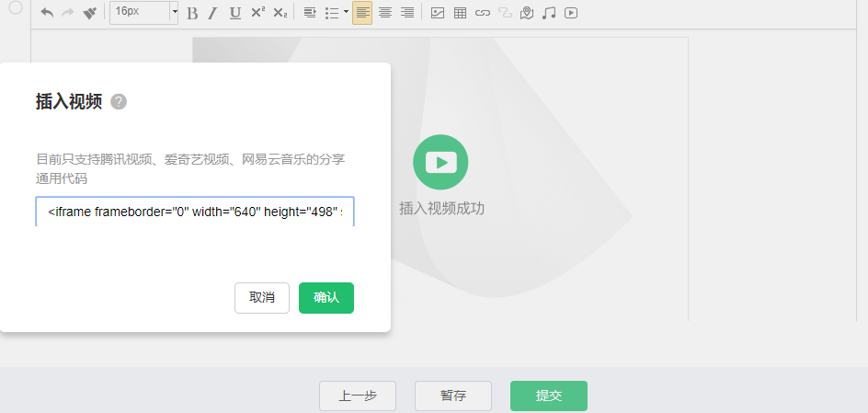This screenshot has height=413, width=868.
Task: Expand the list style dropdown arrow
Action: pyautogui.click(x=346, y=12)
